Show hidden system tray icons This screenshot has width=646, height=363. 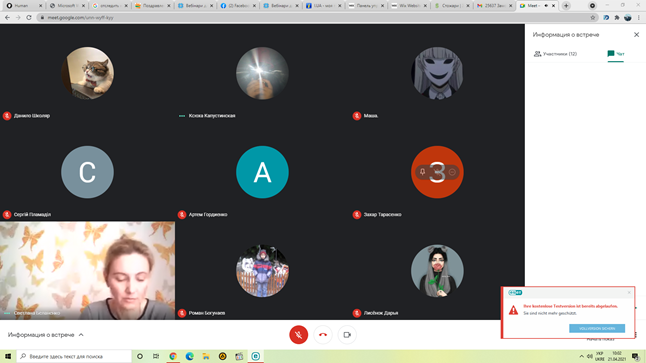(x=581, y=356)
